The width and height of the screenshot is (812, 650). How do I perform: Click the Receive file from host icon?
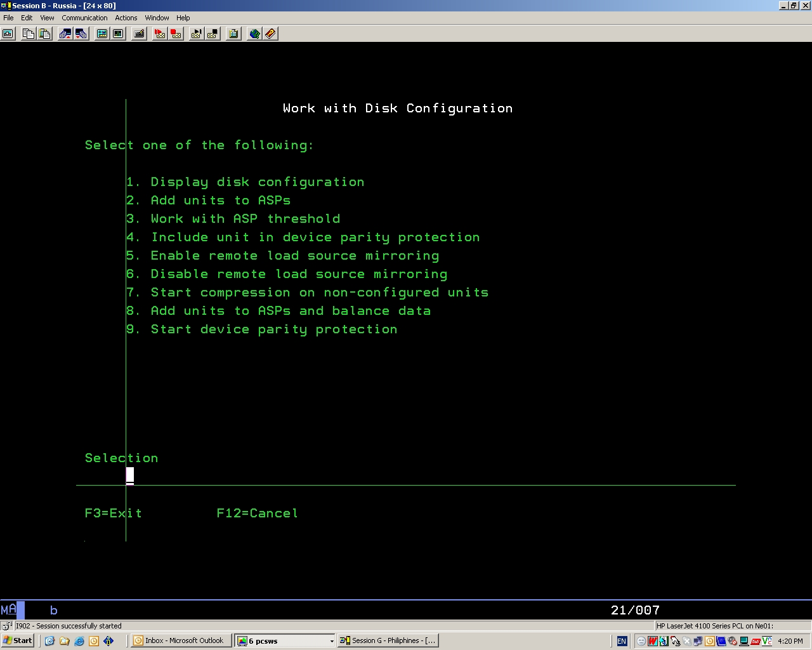pyautogui.click(x=81, y=34)
